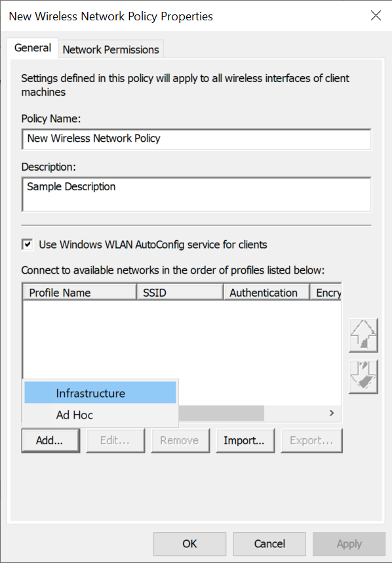Click inside the Policy Name field
The image size is (392, 563).
[x=196, y=139]
